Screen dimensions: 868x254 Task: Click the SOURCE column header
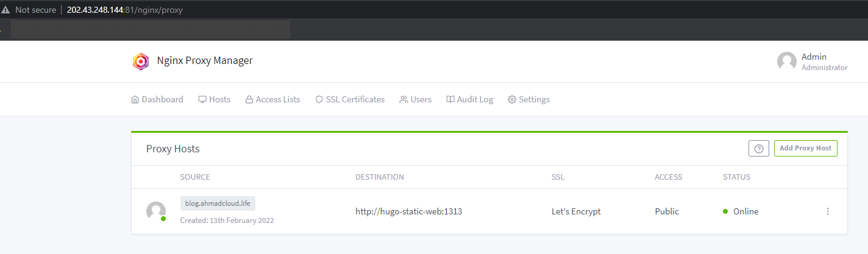(x=195, y=177)
